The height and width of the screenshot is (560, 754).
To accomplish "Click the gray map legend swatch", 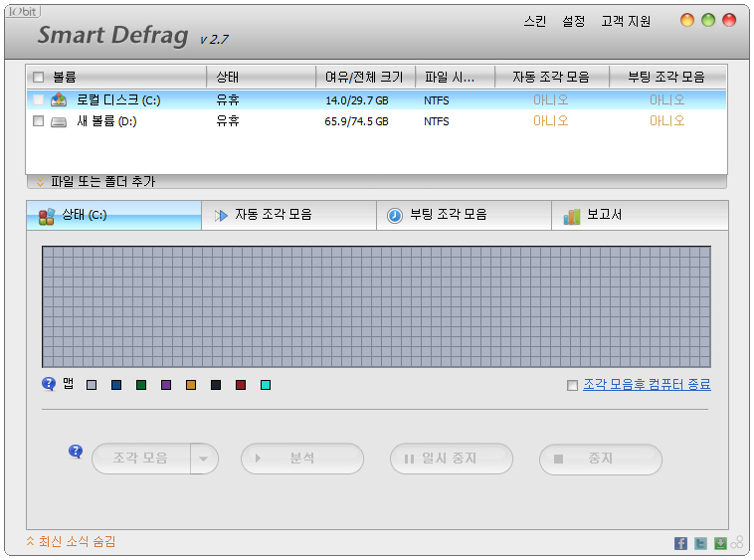I will point(92,385).
